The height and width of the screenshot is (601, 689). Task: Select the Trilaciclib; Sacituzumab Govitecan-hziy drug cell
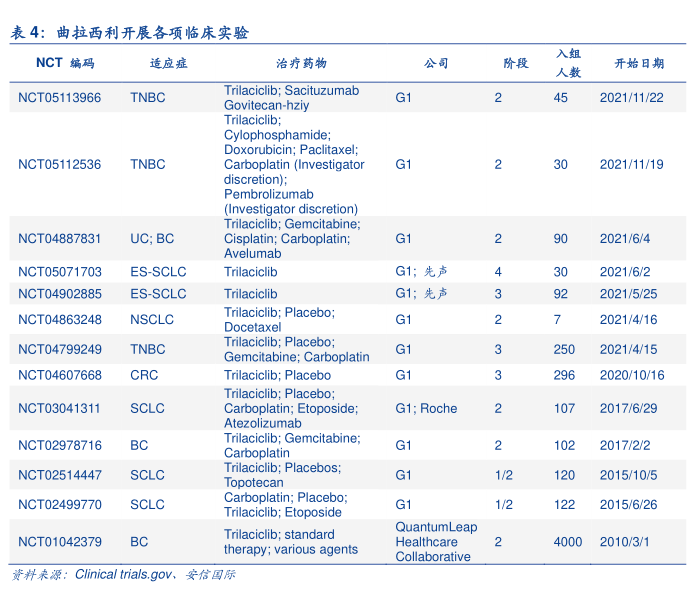[290, 98]
